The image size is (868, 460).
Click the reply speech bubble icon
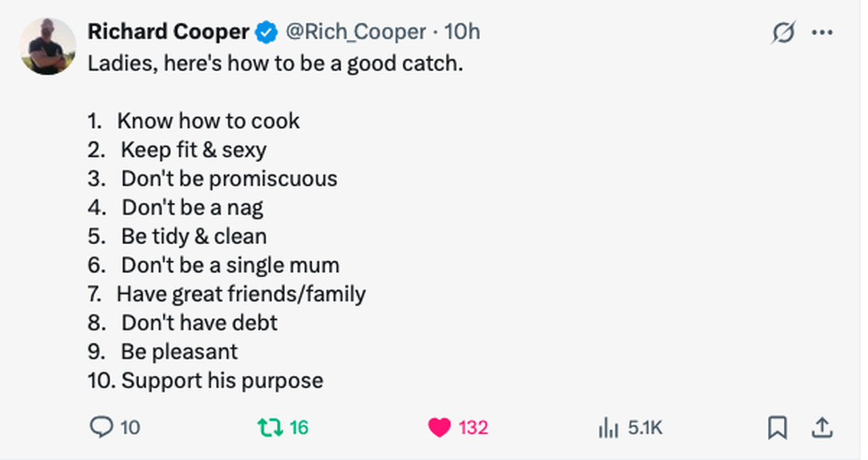pos(100,428)
